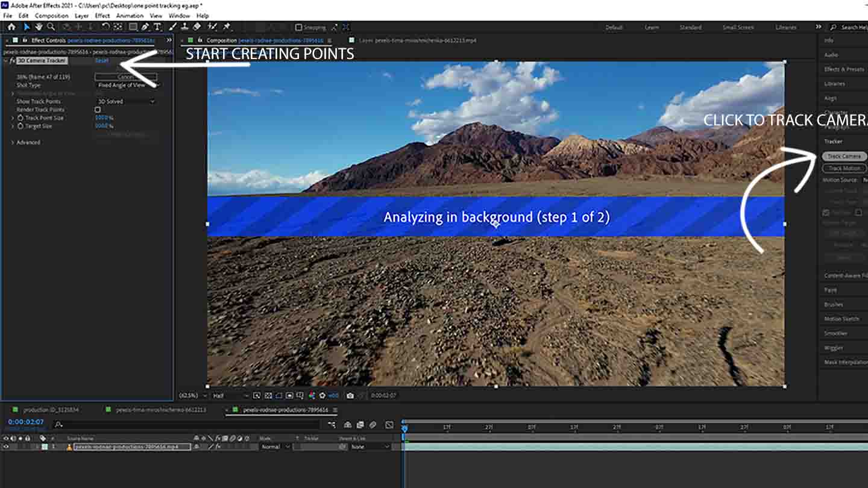Enable the Render Track Points checkbox
The image size is (868, 488).
[x=97, y=109]
